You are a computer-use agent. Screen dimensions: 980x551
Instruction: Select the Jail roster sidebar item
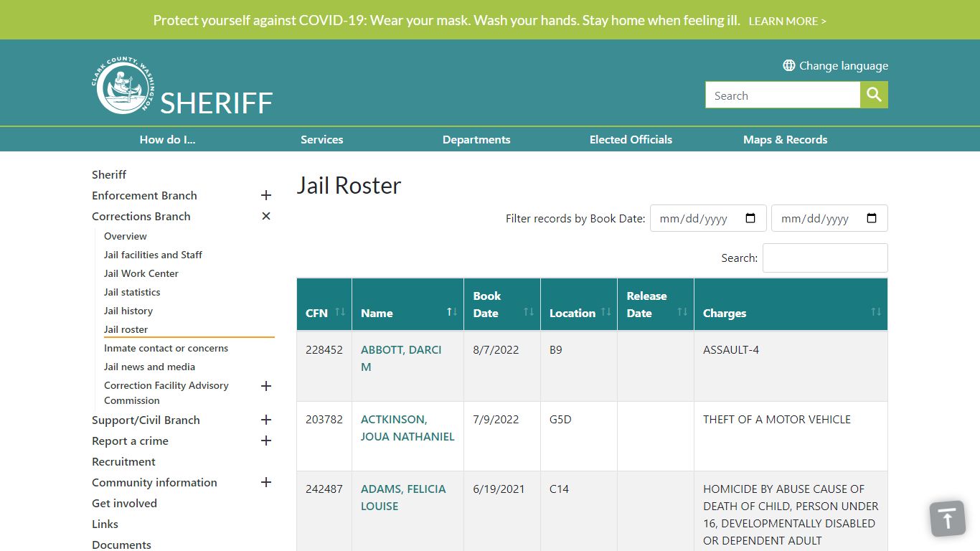tap(126, 329)
